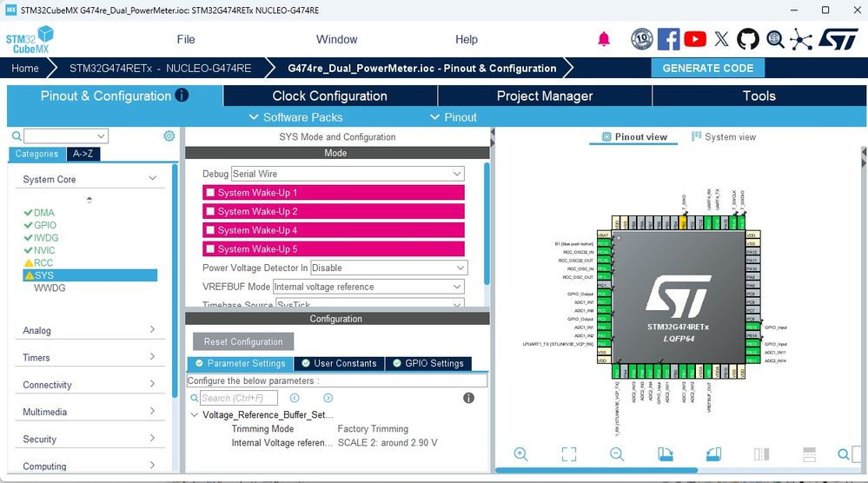Open the GitHub icon link
Viewport: 868px width, 483px height.
[748, 39]
